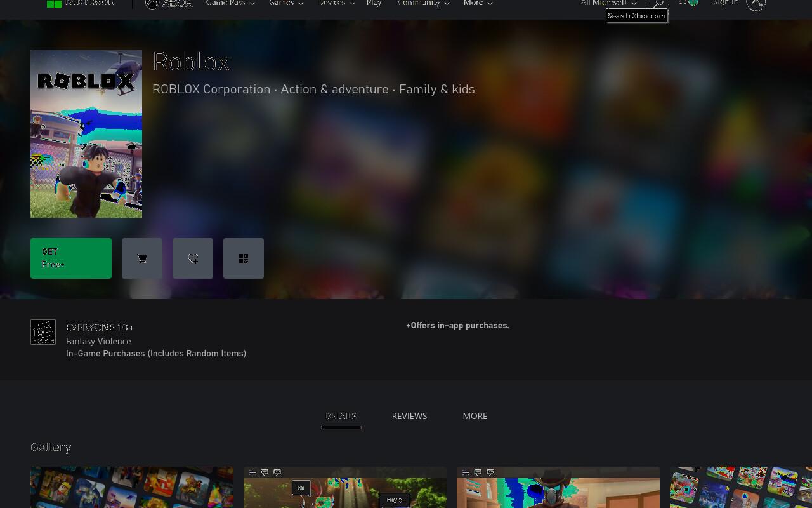The image size is (812, 508).
Task: Expand the All Microsoft dropdown
Action: (609, 3)
